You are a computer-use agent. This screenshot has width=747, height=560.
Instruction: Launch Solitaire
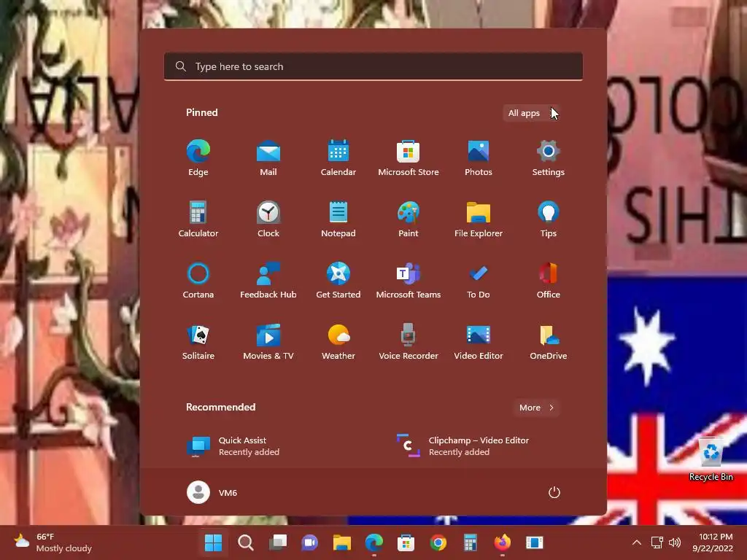point(198,342)
